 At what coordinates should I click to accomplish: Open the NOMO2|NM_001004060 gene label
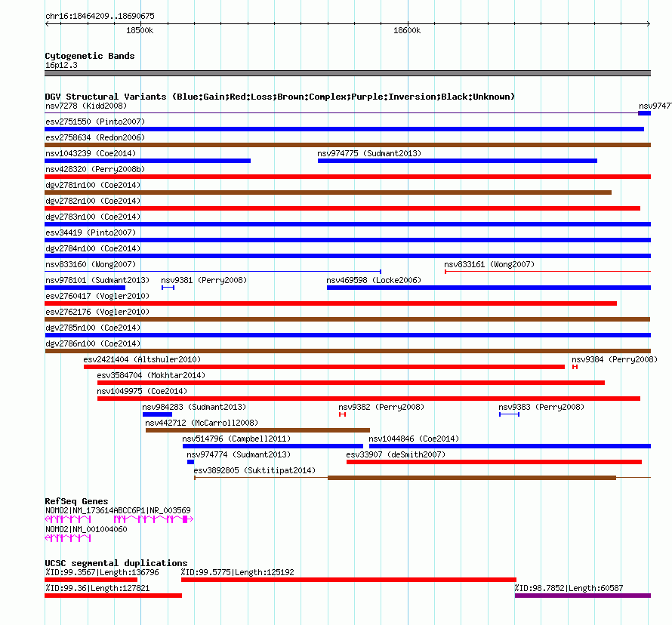click(86, 529)
